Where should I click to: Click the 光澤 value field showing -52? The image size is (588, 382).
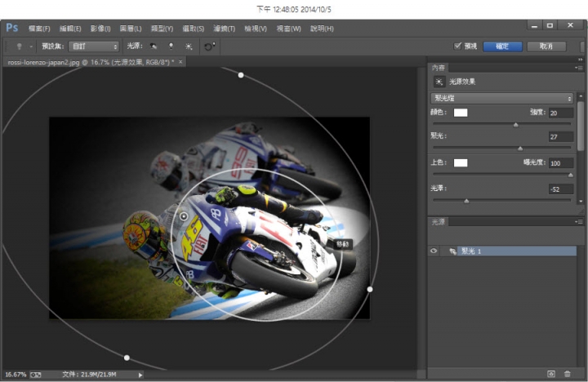[561, 189]
